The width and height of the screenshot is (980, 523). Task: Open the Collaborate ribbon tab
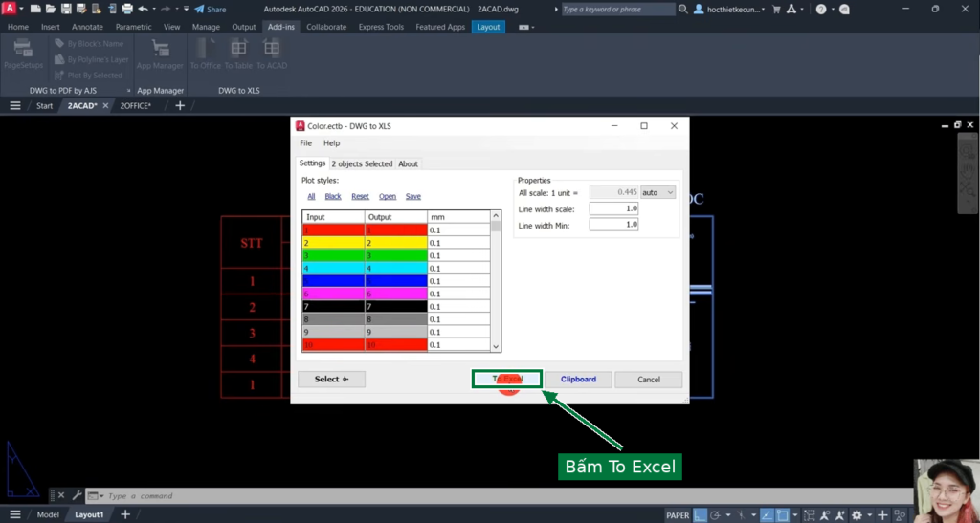(326, 27)
